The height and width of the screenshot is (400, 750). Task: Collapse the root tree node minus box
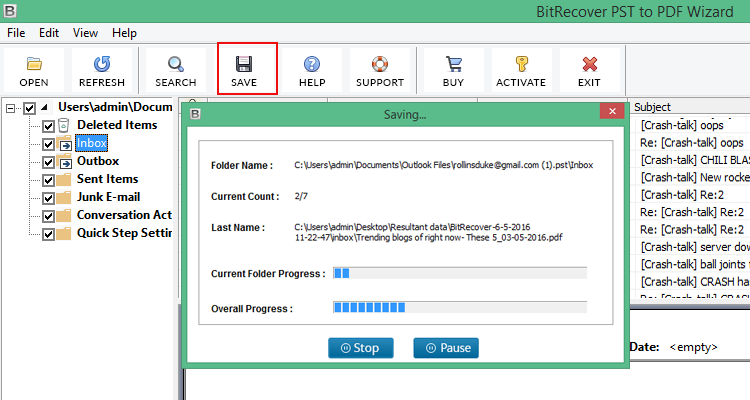(x=10, y=109)
